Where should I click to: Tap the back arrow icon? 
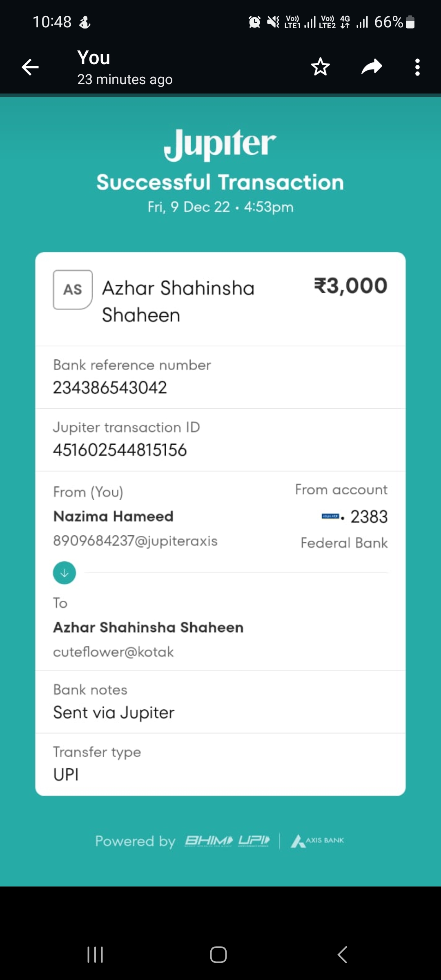pos(30,67)
